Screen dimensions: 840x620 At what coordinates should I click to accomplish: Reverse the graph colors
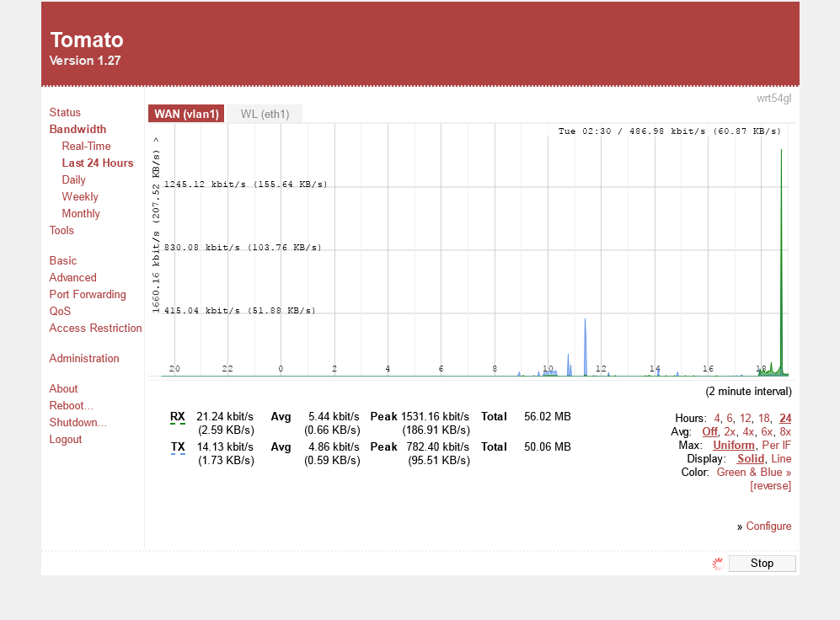coord(770,486)
